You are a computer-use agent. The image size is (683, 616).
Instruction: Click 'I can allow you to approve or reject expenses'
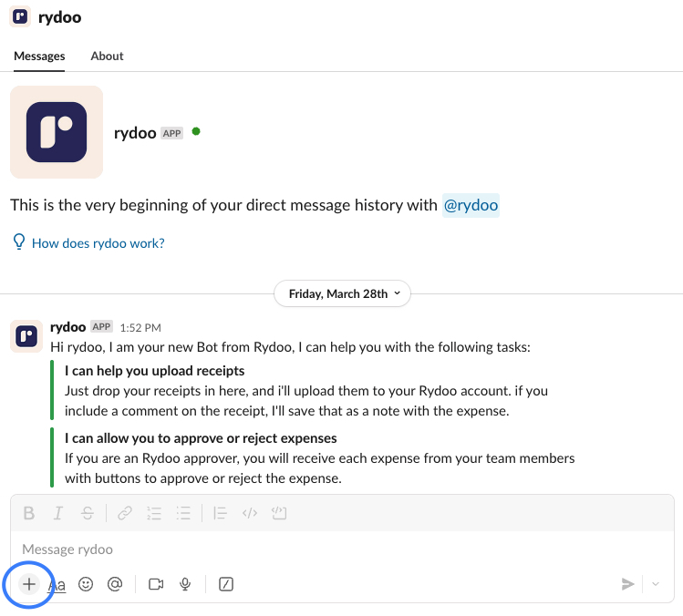pyautogui.click(x=201, y=438)
